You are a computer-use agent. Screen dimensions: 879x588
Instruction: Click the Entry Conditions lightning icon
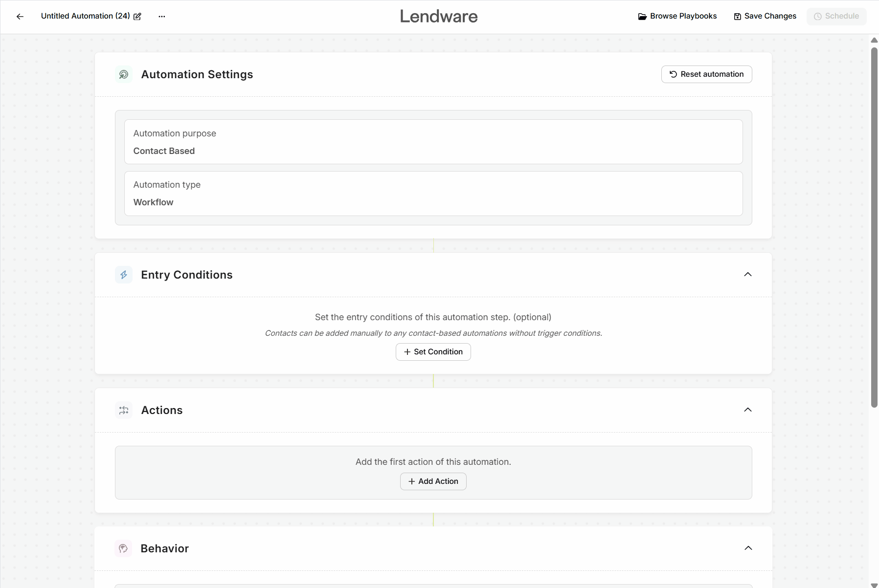pos(124,275)
